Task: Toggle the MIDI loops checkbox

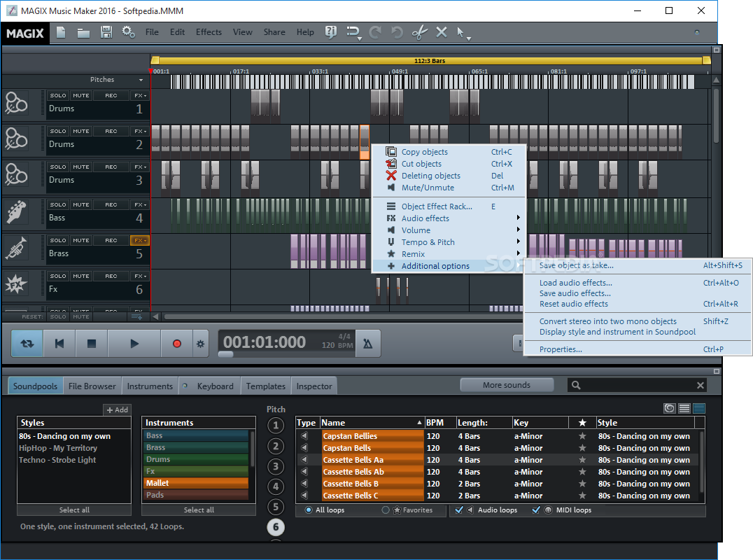Action: 536,510
